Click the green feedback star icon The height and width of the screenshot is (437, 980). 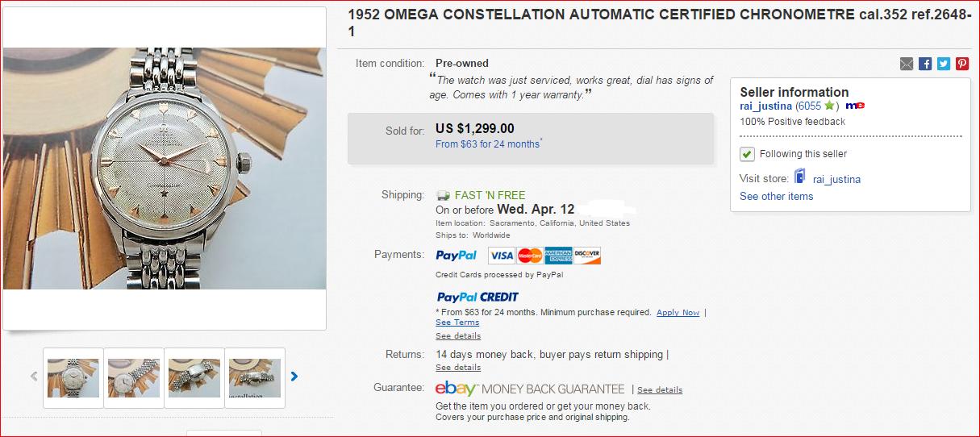[x=829, y=106]
